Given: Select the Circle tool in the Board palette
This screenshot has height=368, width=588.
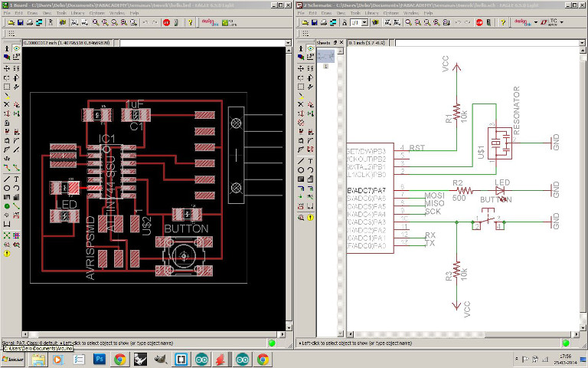Looking at the screenshot, I should point(7,188).
